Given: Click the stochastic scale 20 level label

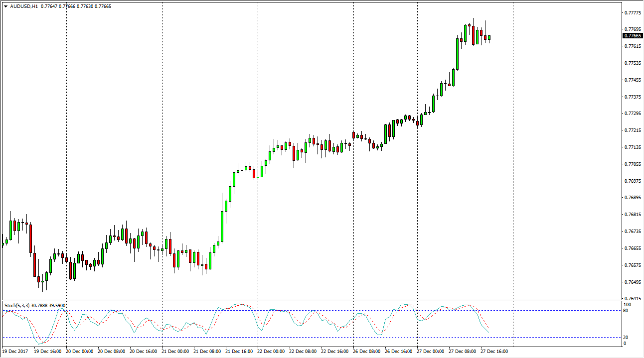Looking at the screenshot, I should 627,337.
